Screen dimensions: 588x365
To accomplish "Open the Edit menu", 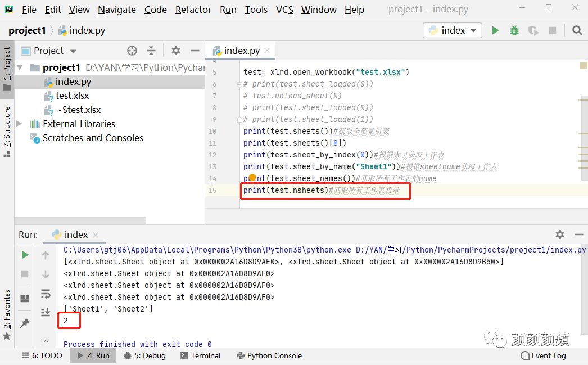I will pos(53,10).
